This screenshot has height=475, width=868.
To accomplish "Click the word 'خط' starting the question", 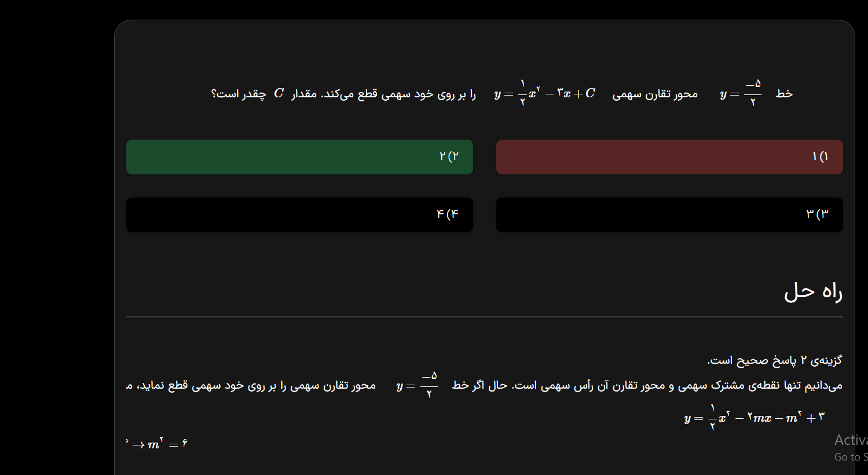I will click(x=784, y=94).
